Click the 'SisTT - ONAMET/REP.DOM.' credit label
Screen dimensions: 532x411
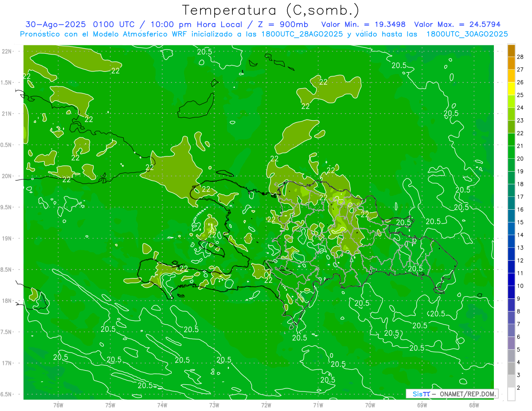click(452, 394)
